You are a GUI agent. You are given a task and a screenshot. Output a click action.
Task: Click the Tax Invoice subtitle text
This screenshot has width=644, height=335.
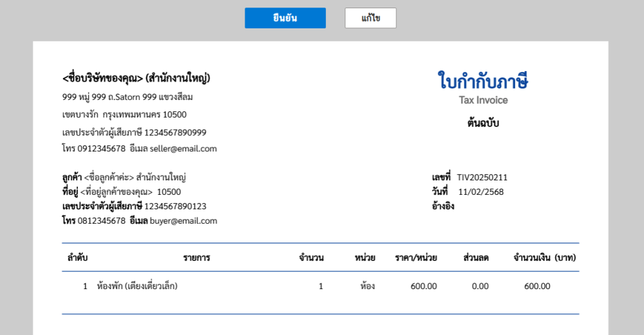click(x=483, y=100)
